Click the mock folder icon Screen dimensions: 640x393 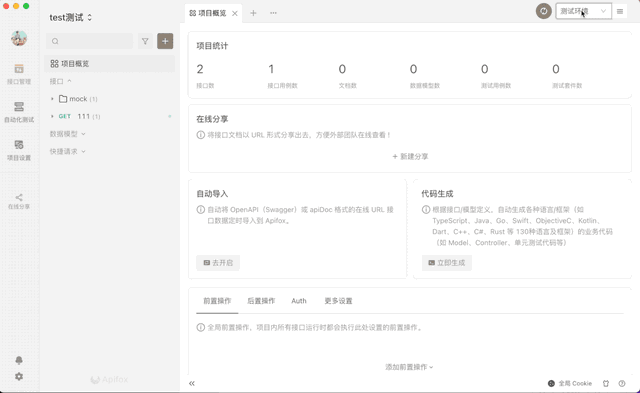(63, 99)
